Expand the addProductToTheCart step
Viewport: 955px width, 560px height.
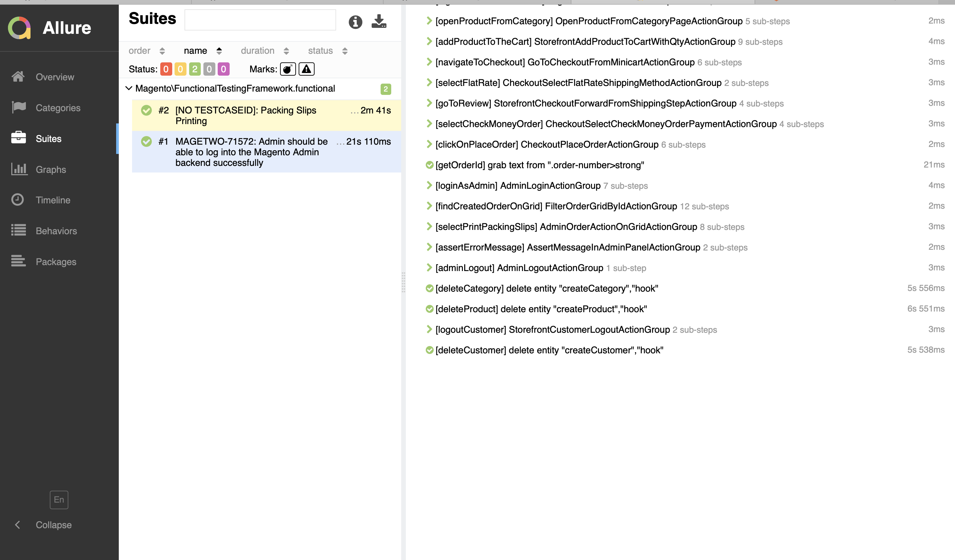tap(429, 41)
